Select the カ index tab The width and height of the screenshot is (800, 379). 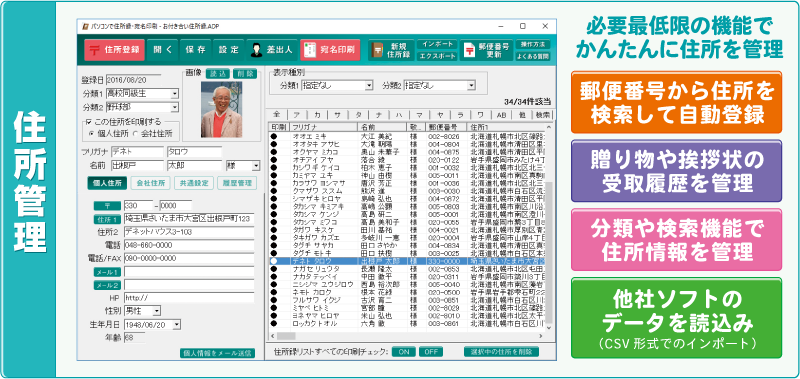317,114
